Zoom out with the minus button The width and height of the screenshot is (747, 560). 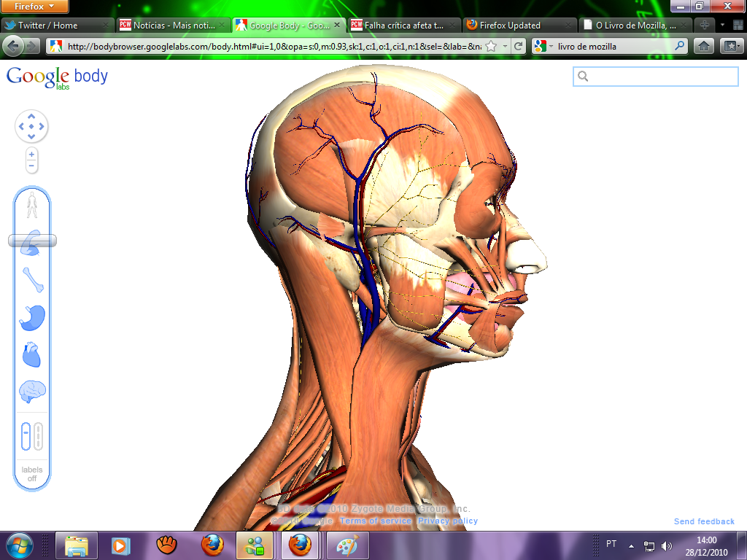point(31,166)
